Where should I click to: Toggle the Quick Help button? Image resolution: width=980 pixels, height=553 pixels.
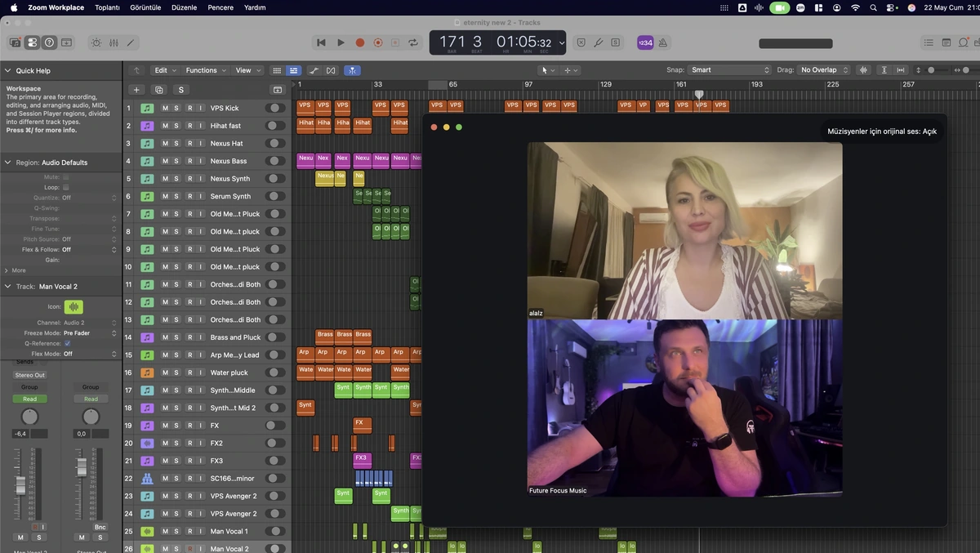(49, 42)
